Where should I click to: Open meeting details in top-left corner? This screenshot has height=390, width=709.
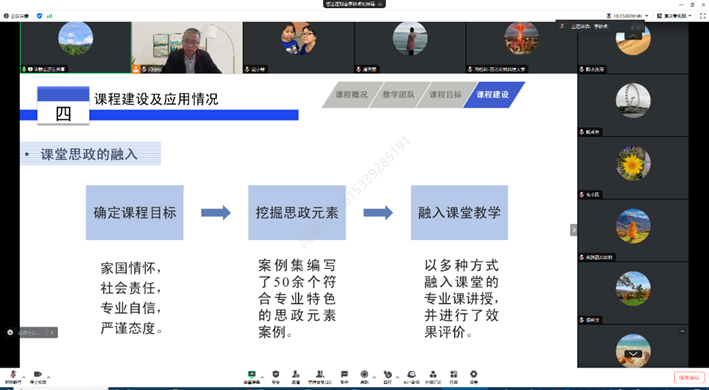click(16, 16)
